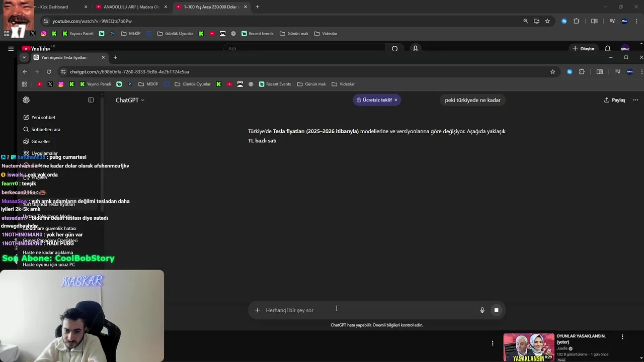Image resolution: width=644 pixels, height=362 pixels.
Task: Open Recent Events bookmark in the ChatGPT window
Action: click(x=275, y=84)
